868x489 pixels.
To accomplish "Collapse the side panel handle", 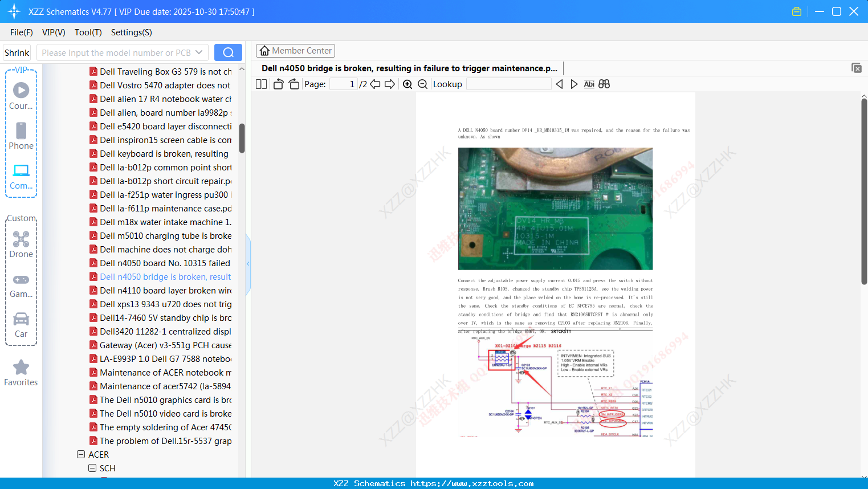I will point(248,264).
